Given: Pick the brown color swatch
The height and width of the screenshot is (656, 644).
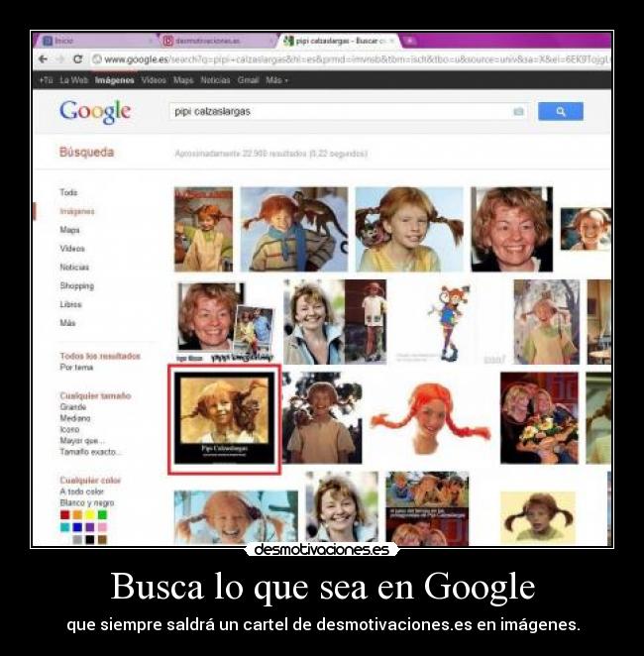Looking at the screenshot, I should coord(102,539).
